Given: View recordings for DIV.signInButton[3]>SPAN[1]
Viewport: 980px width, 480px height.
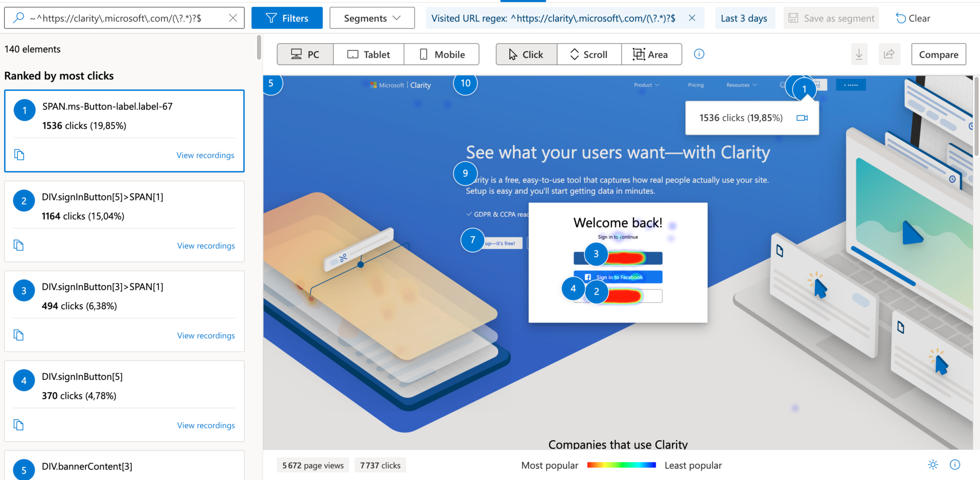Looking at the screenshot, I should [x=206, y=335].
